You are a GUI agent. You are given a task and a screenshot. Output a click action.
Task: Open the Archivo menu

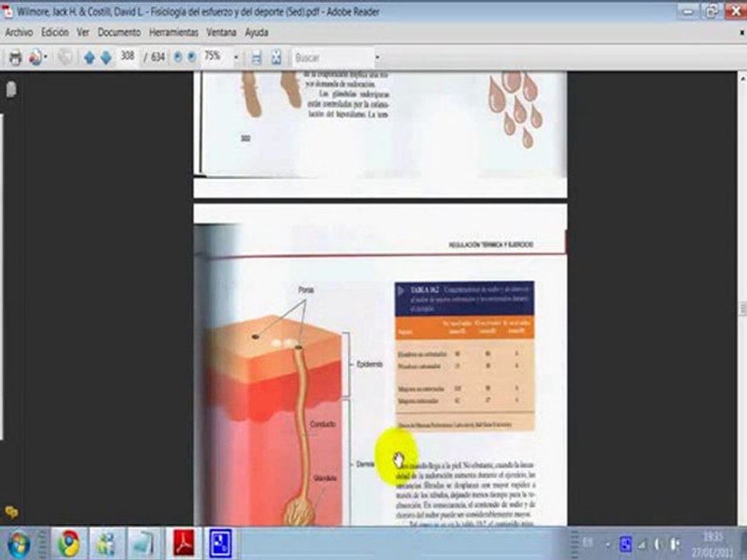pos(19,33)
